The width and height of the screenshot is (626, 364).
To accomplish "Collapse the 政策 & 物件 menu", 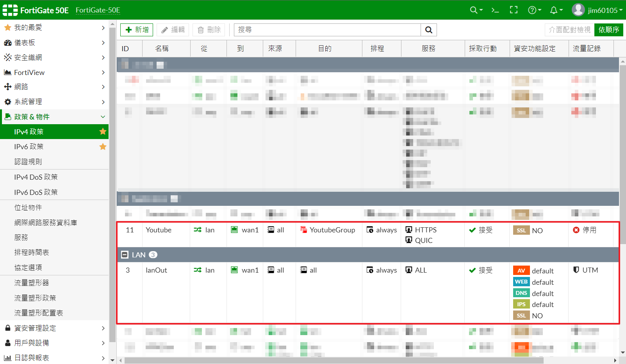I will click(x=54, y=117).
